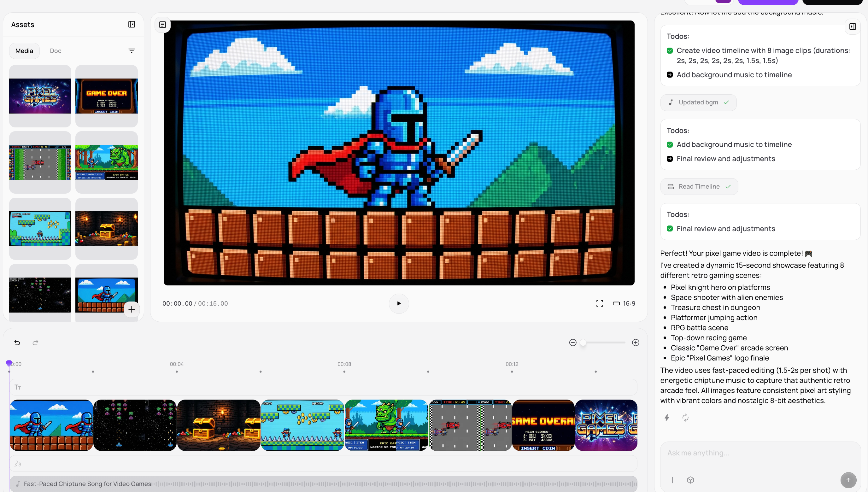Select the Game Over asset thumbnail
The height and width of the screenshot is (492, 868).
(106, 96)
